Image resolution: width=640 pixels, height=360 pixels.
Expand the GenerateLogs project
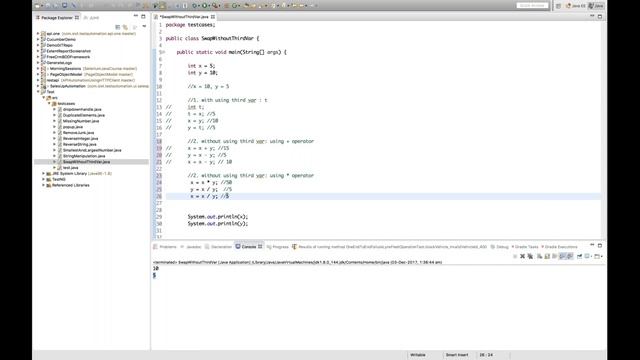(x=38, y=63)
